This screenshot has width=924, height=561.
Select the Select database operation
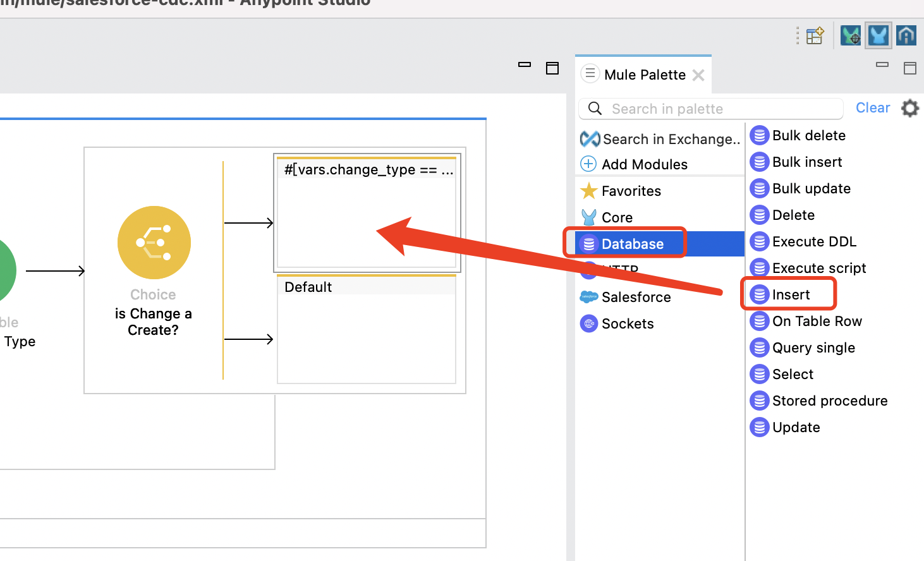[x=782, y=374]
